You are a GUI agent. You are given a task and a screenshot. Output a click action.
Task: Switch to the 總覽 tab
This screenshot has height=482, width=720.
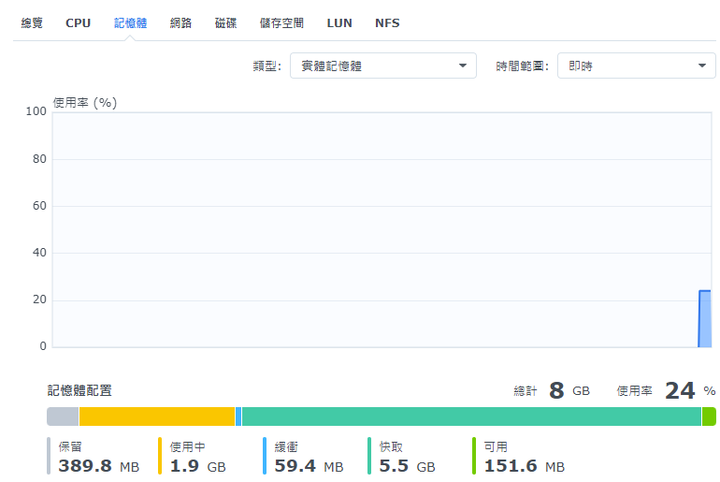[32, 23]
